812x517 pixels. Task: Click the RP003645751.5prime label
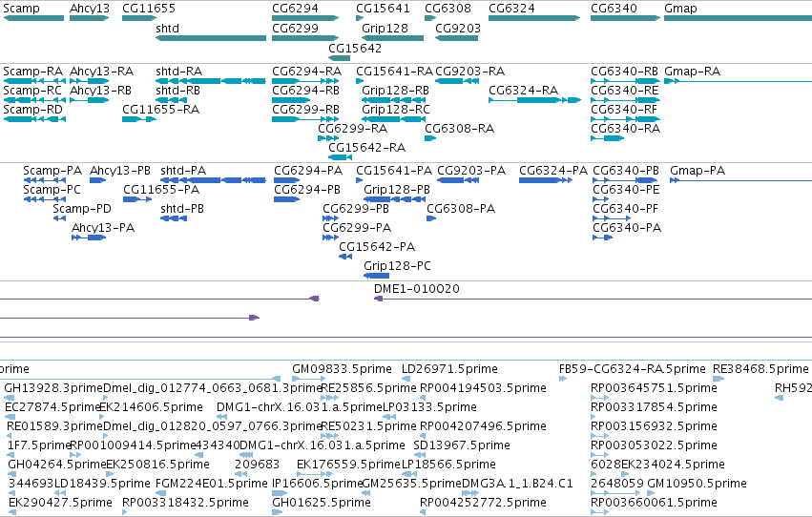pos(654,388)
